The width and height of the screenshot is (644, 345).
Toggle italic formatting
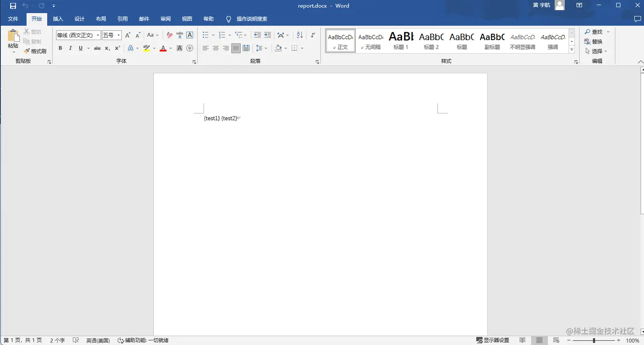[70, 48]
